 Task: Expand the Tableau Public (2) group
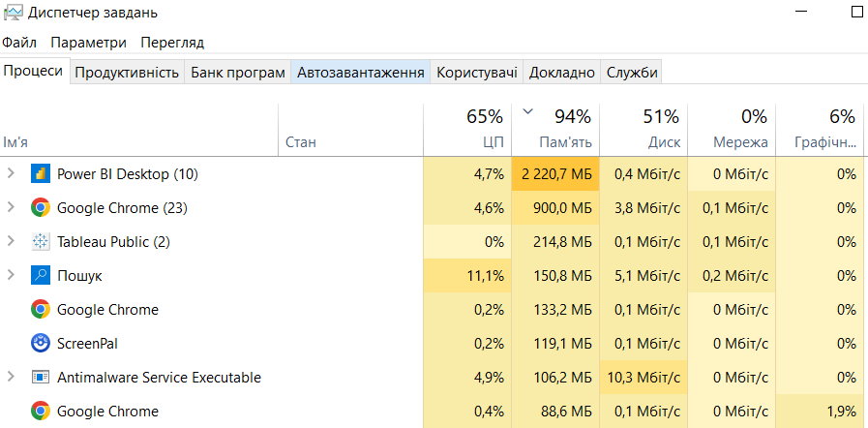[x=11, y=242]
